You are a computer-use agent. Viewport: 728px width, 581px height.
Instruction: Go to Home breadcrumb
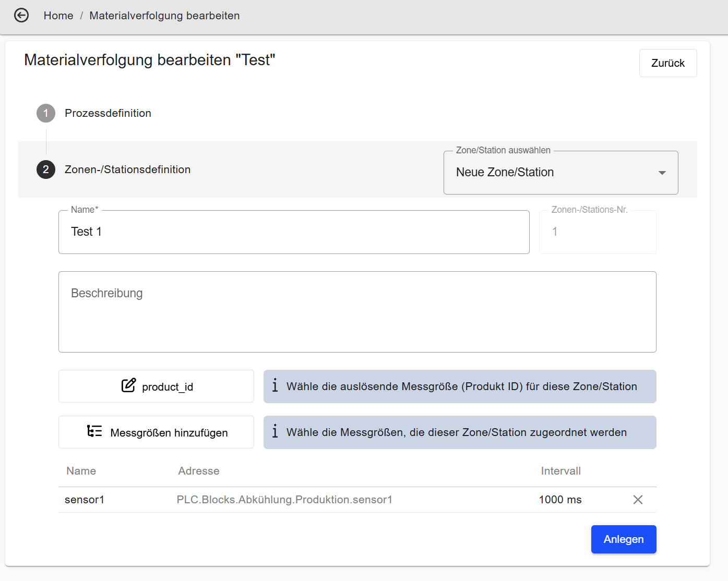[x=58, y=16]
